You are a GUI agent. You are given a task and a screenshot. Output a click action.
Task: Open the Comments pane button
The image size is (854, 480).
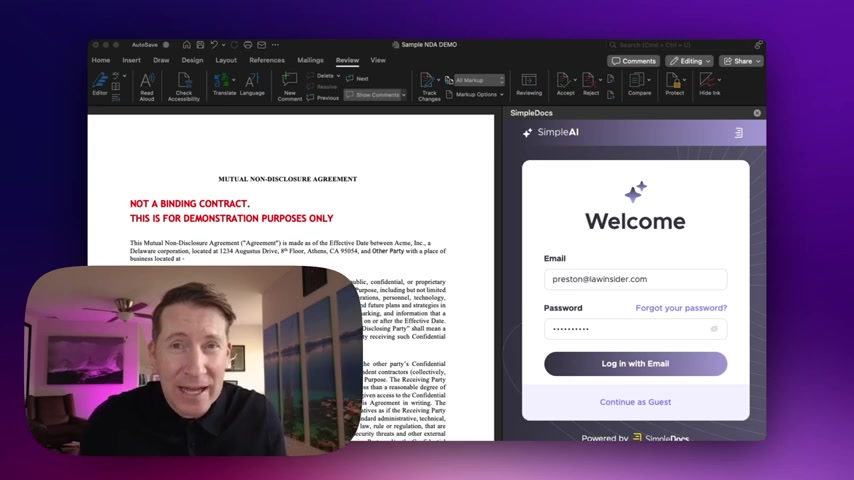tap(633, 61)
